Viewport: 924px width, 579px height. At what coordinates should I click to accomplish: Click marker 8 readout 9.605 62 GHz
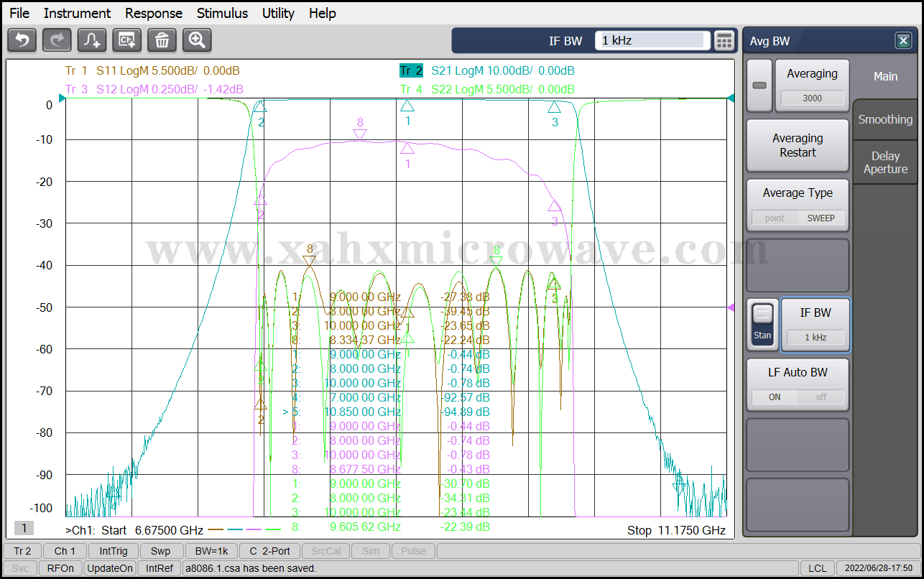tap(365, 527)
